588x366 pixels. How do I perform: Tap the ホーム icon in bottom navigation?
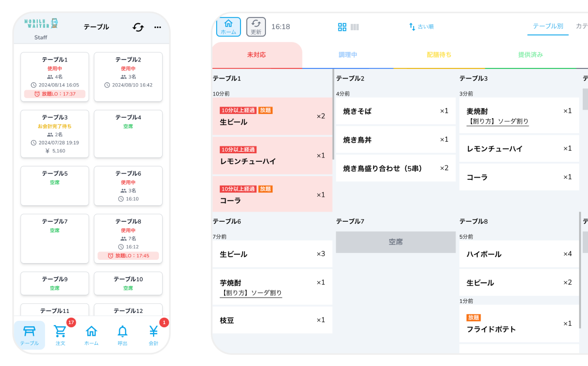[91, 333]
